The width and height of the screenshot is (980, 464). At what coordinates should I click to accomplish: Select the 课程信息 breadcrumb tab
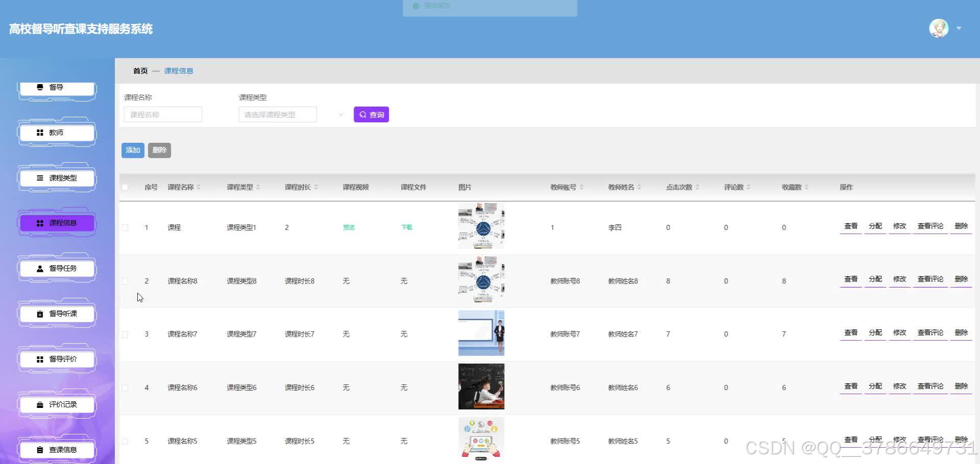[179, 70]
